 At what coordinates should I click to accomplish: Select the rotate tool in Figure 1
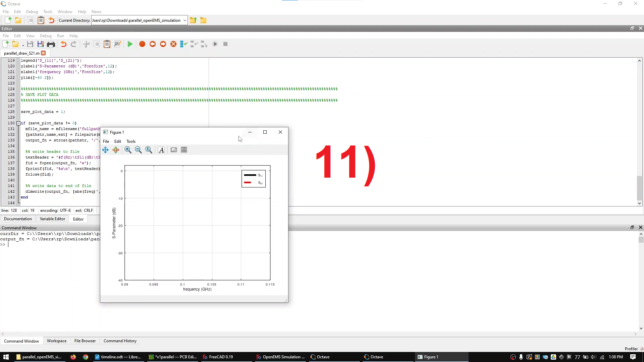pyautogui.click(x=116, y=150)
